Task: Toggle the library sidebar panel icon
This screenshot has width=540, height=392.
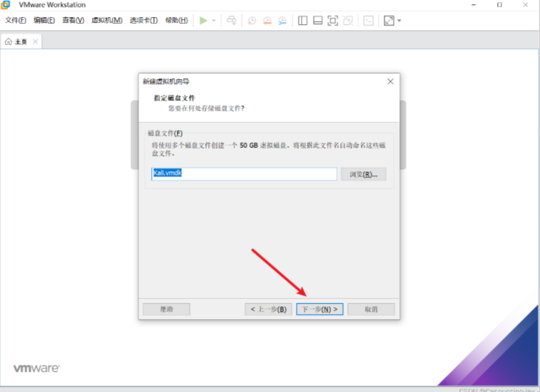Action: [302, 21]
